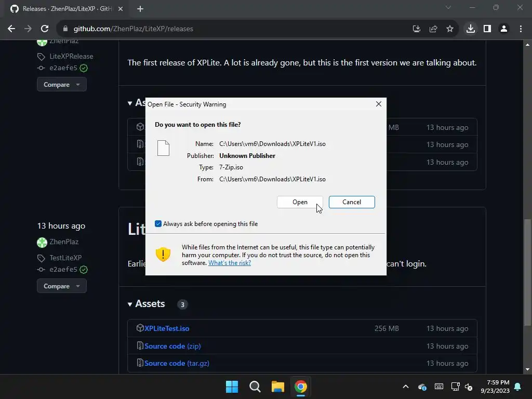Viewport: 532px width, 399px height.
Task: Open Windows Search from taskbar
Action: (255, 387)
